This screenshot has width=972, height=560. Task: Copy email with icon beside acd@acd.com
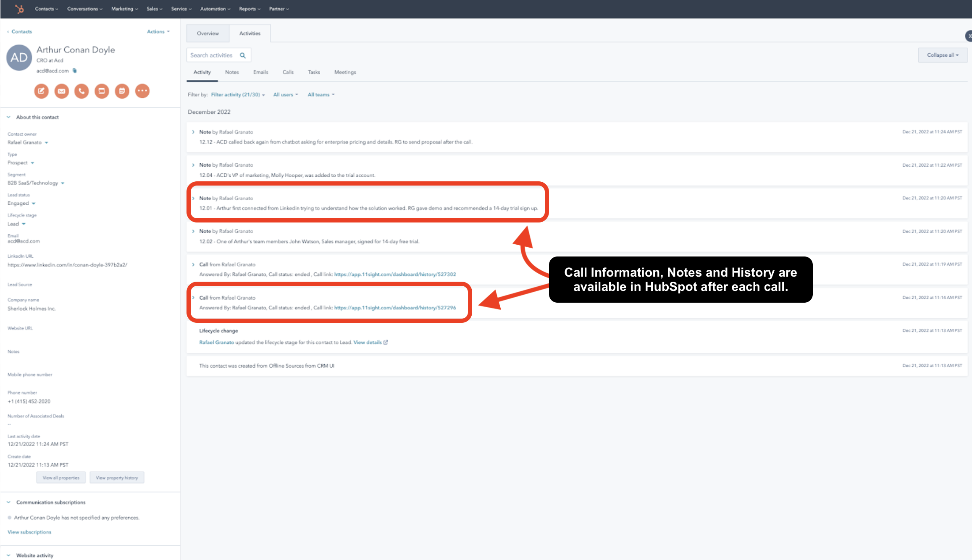[x=75, y=71]
